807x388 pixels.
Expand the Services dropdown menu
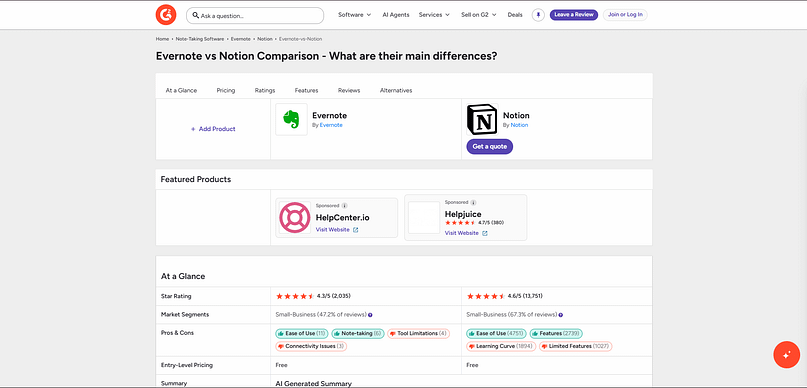434,15
